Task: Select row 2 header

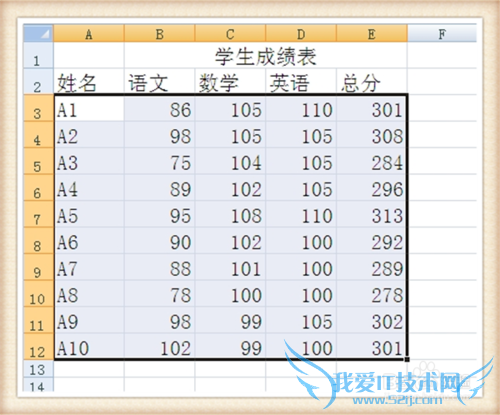Action: pos(38,82)
